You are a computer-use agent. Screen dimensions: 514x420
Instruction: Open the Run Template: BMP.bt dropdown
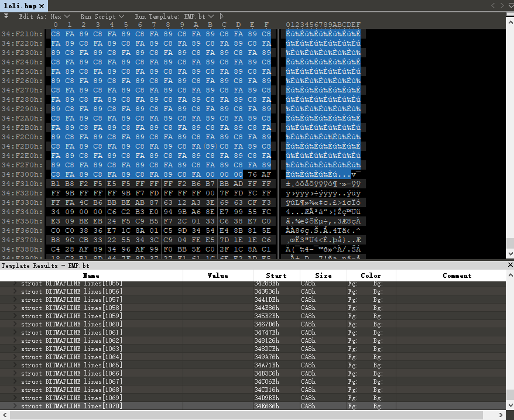click(x=174, y=16)
